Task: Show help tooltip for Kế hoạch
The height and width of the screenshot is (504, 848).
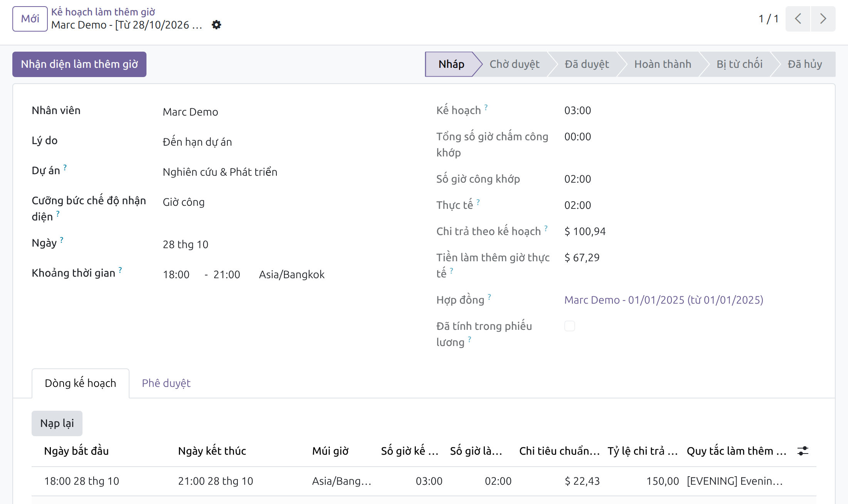Action: tap(486, 107)
